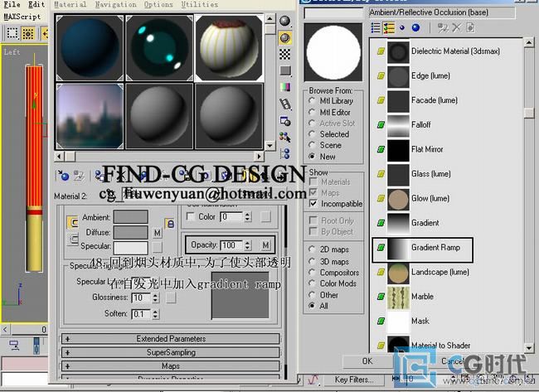Select Falloff in the map list
Screen dimensions: 539x392
point(421,124)
